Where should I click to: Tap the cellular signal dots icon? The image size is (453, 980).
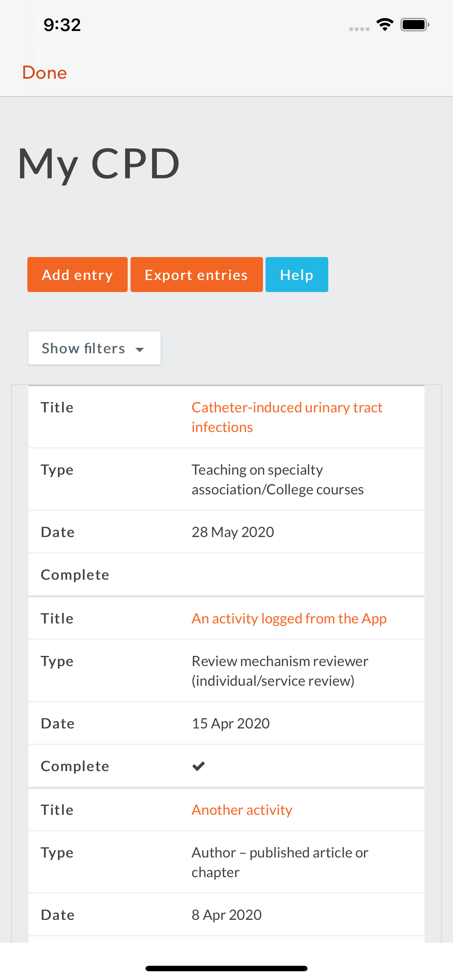[x=359, y=29]
